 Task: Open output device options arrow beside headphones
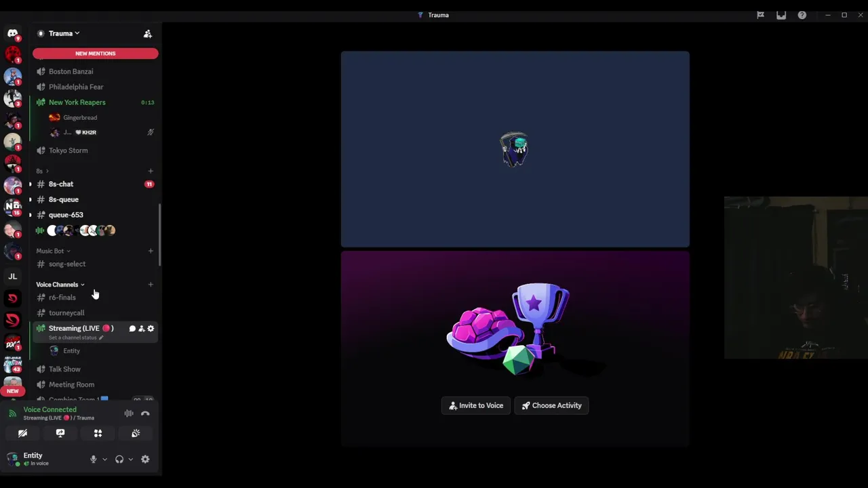(131, 460)
